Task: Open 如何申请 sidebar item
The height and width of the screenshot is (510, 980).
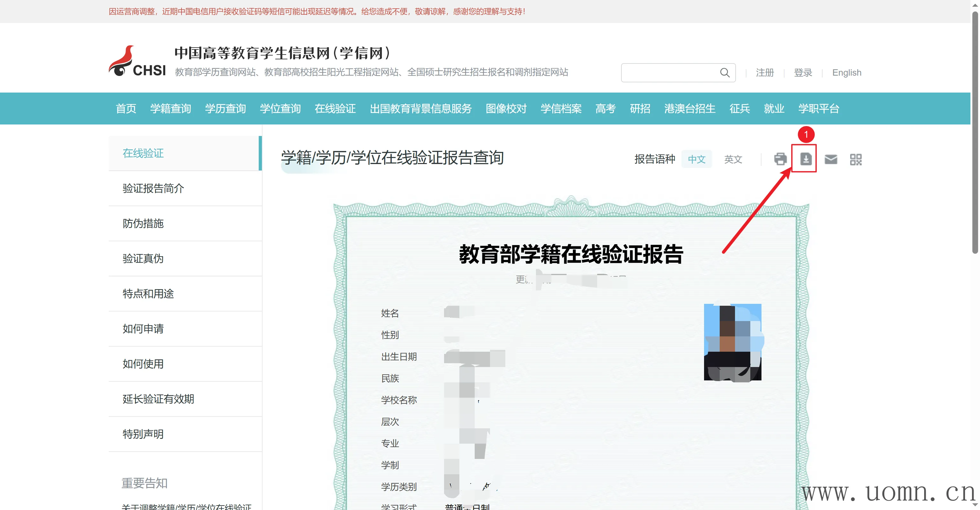Action: click(x=143, y=329)
